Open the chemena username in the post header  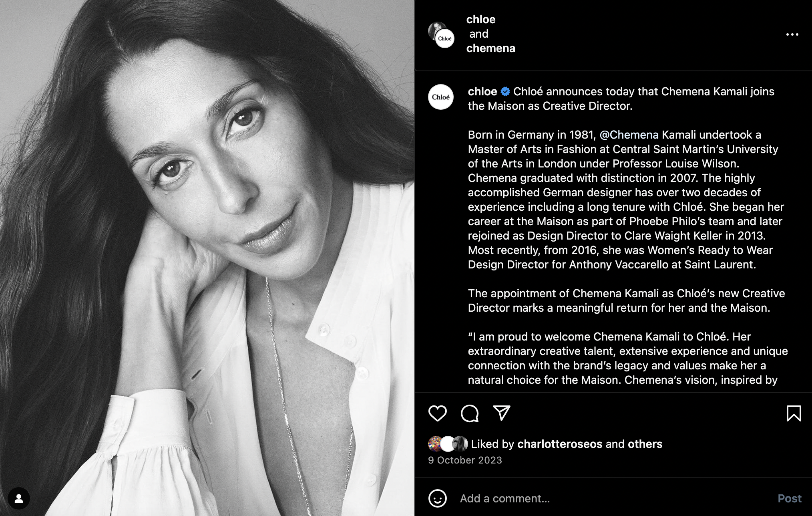[x=490, y=48]
